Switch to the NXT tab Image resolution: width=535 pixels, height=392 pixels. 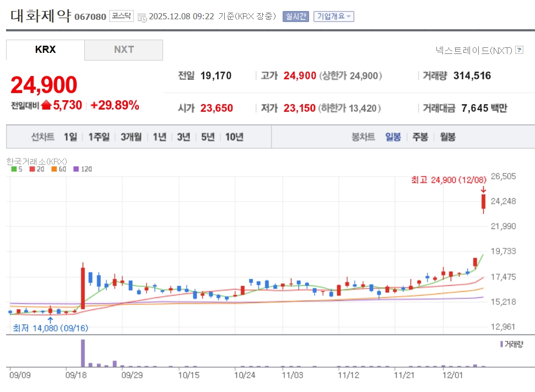point(123,50)
